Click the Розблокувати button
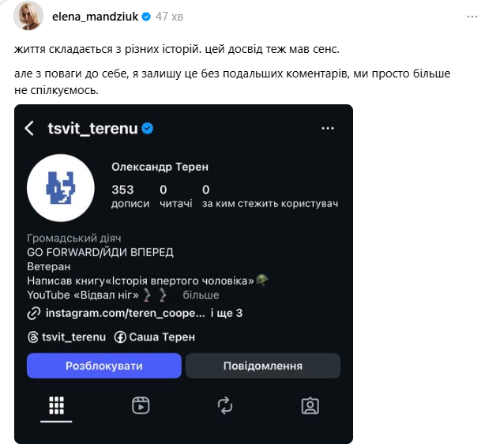Screen dimensions: 481x448 point(103,366)
